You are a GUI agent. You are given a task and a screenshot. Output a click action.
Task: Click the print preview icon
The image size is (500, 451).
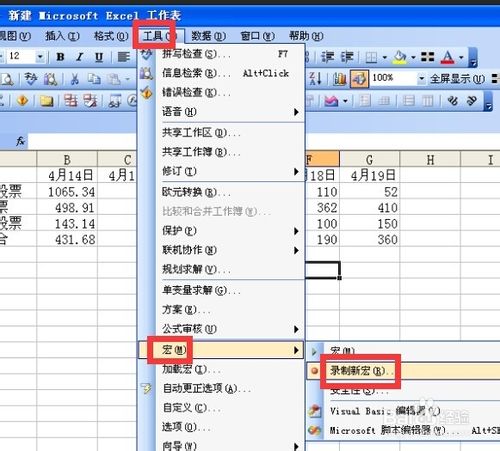[7, 79]
